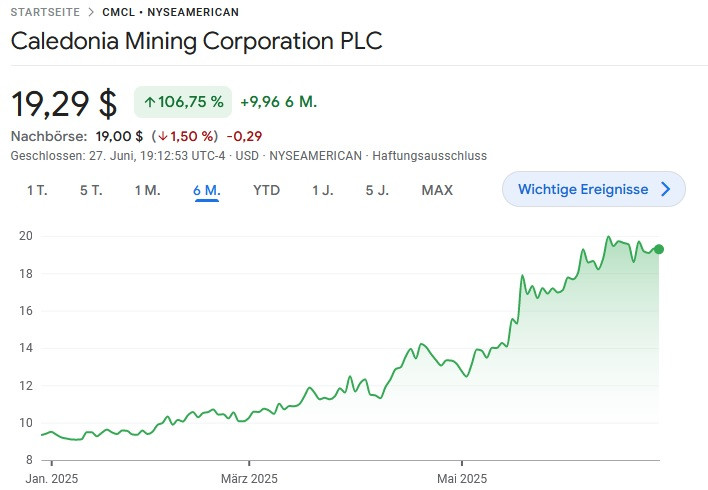Click the green up-arrow in change badge
Image resolution: width=708 pixels, height=490 pixels.
click(149, 101)
